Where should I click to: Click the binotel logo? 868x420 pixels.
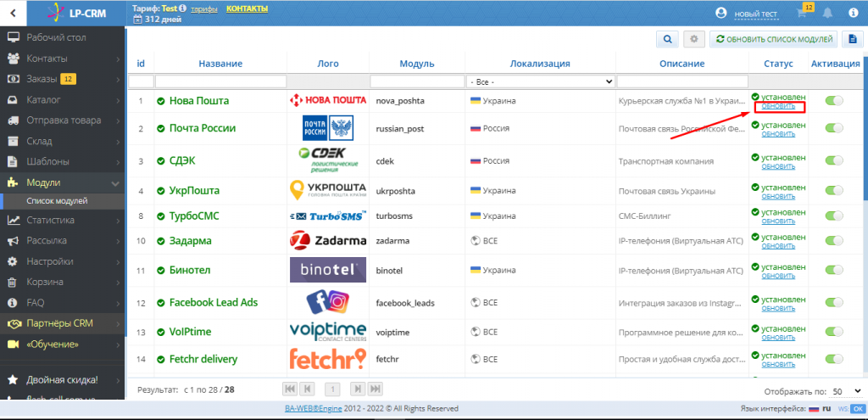pyautogui.click(x=328, y=270)
